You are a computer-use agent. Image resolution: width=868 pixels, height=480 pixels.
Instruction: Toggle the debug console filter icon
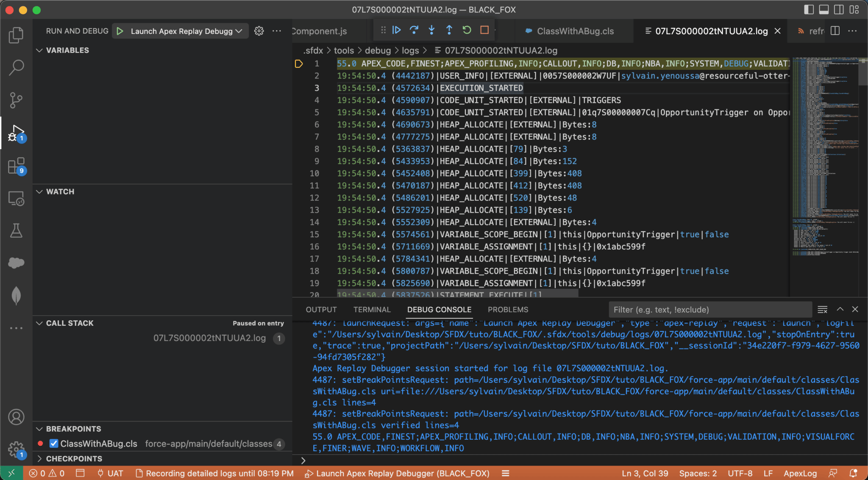tap(823, 309)
